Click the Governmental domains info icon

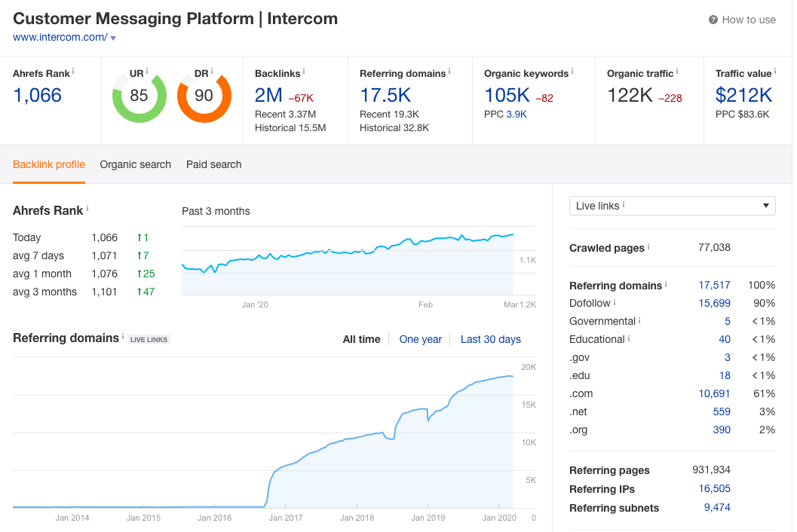click(639, 321)
